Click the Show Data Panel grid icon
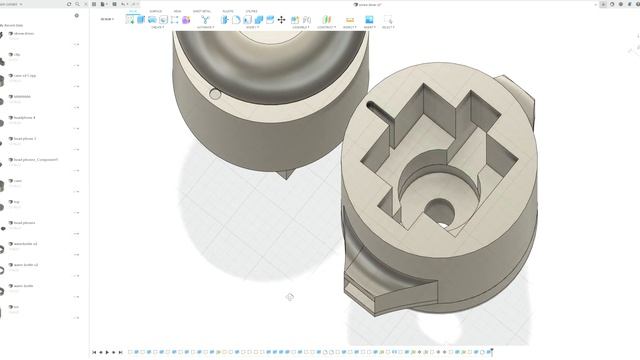Screen dimensions: 640x360 [x=94, y=4]
